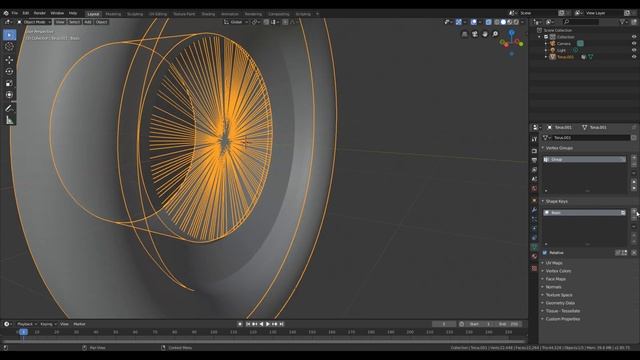The width and height of the screenshot is (640, 360).
Task: Switch to the Modeling workspace tab
Action: [x=113, y=14]
